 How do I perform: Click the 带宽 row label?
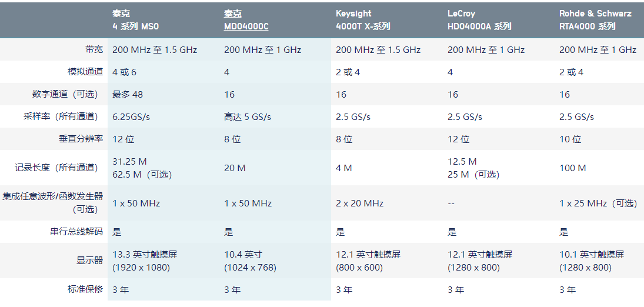(94, 50)
